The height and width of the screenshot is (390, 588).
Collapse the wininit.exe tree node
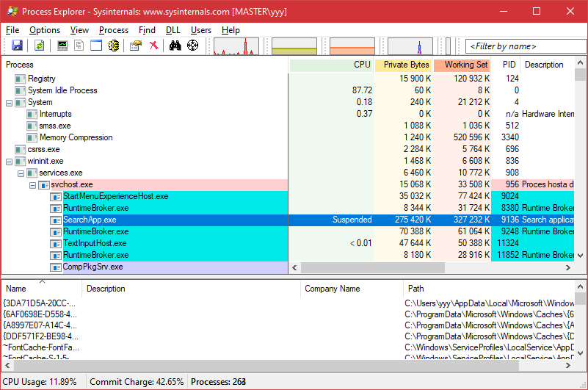pyautogui.click(x=9, y=161)
